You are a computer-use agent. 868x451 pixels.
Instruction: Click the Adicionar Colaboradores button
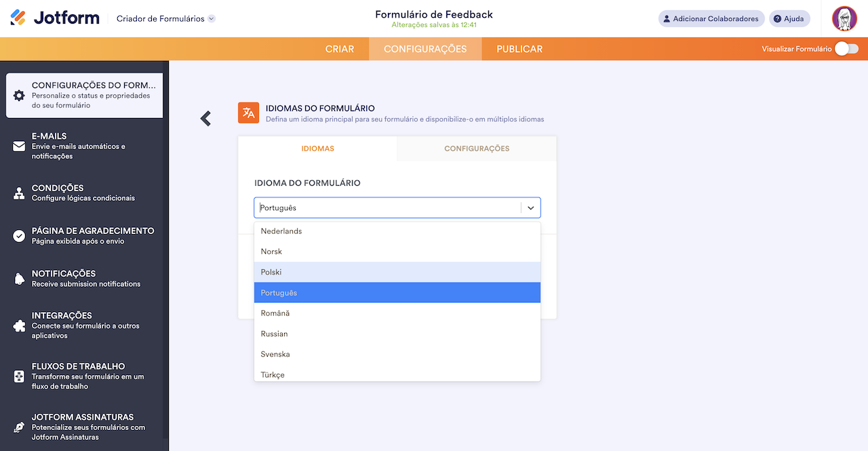(x=711, y=19)
